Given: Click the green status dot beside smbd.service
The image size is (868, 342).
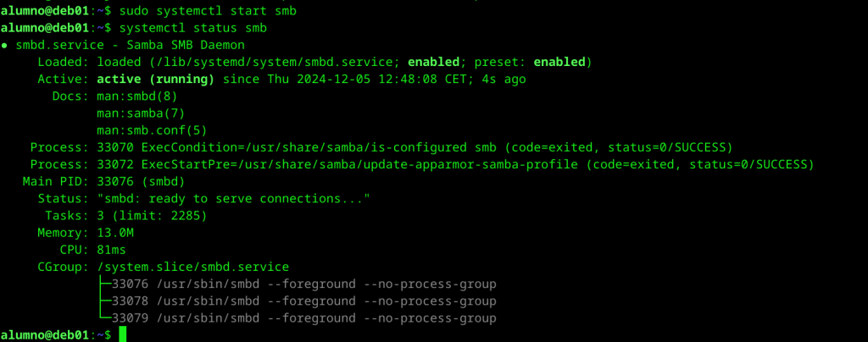Looking at the screenshot, I should 5,46.
